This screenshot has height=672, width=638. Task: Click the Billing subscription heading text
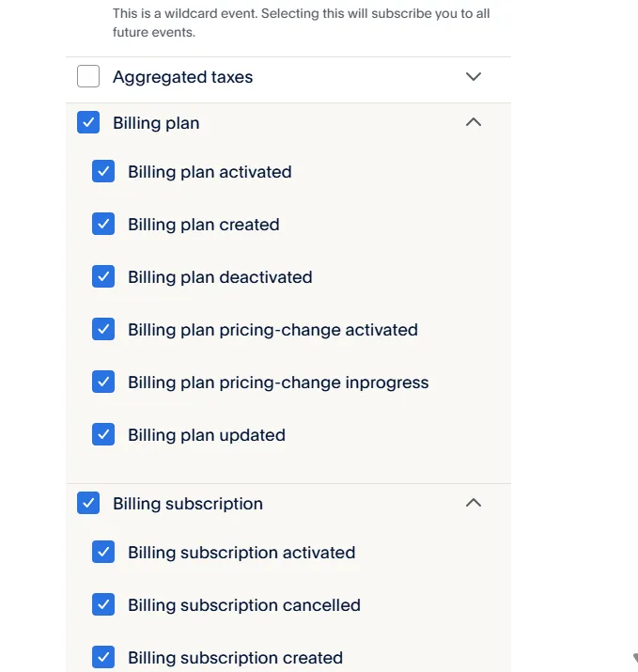pos(188,504)
